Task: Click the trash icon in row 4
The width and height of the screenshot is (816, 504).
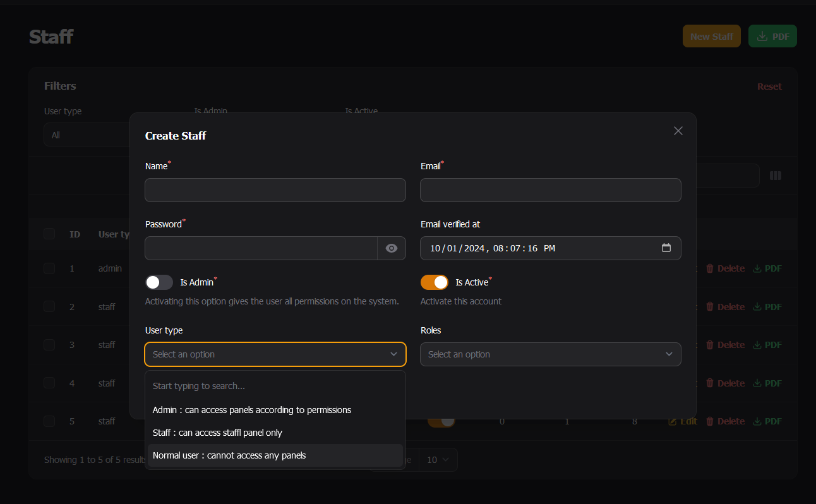Action: (x=710, y=383)
